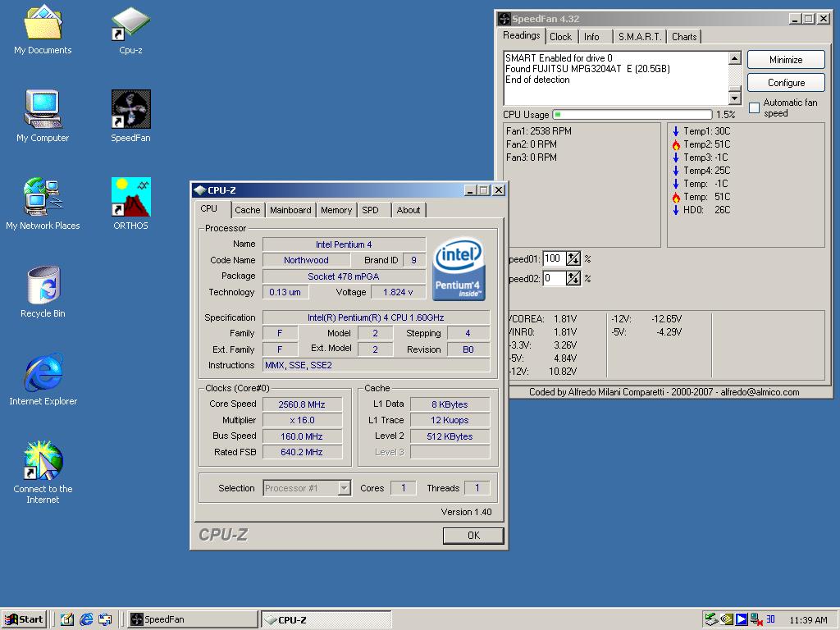Click the HD0: 26C arrow icon

[x=676, y=210]
